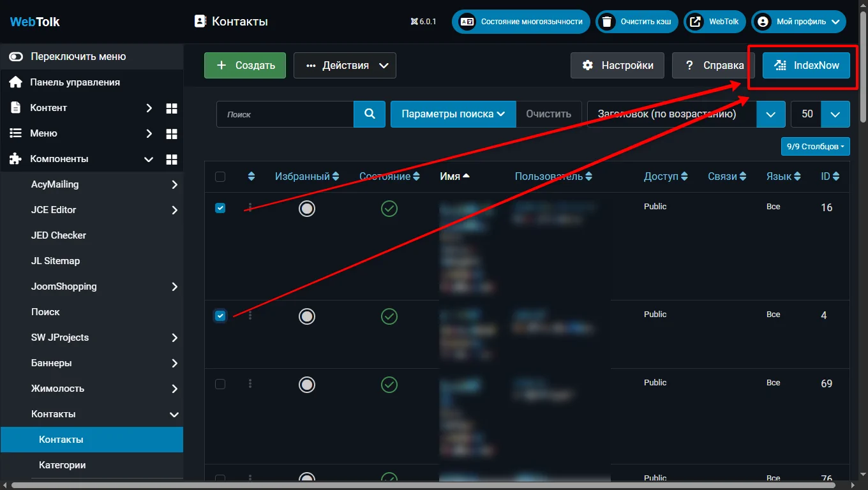This screenshot has width=868, height=490.
Task: Tick the select-all checkbox in header
Action: coord(220,177)
